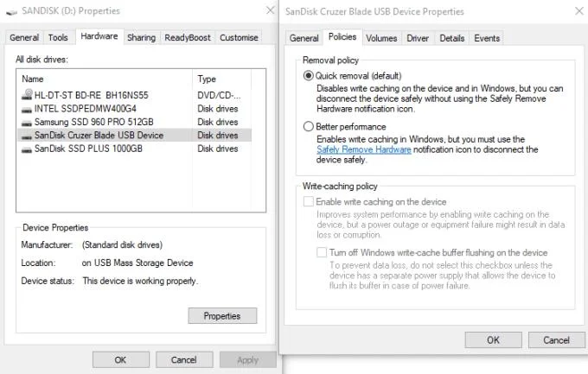Screen dimensions: 588x374
Task: Open the Customise tab
Action: 239,37
